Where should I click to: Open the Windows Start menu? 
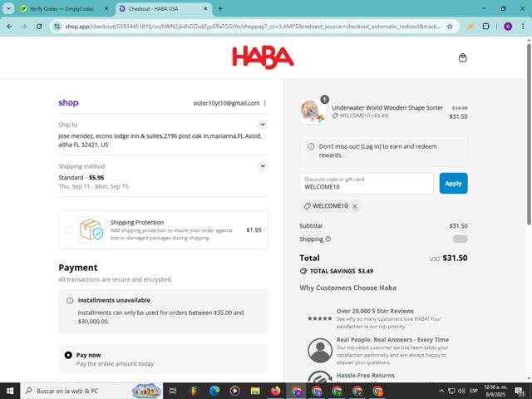tap(10, 391)
